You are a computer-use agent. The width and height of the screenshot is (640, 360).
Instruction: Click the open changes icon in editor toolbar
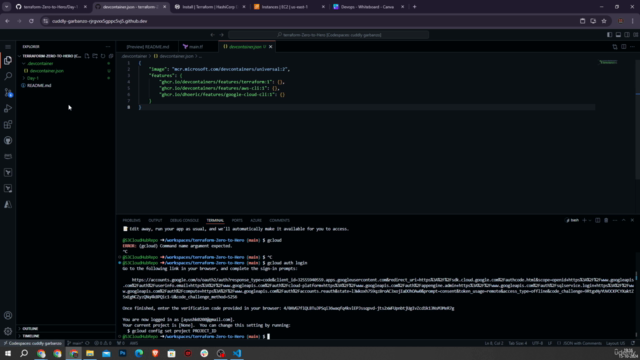[x=615, y=47]
